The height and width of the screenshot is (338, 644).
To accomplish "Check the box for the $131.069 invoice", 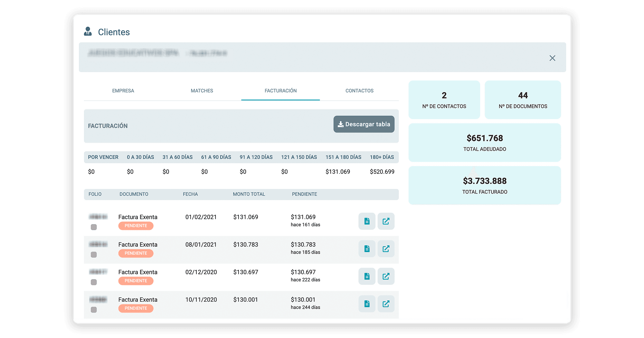I will [94, 227].
